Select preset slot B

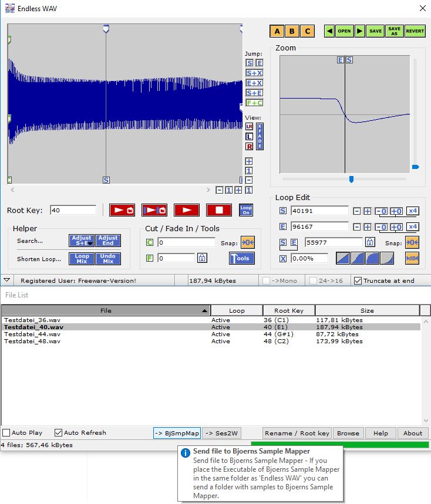292,31
